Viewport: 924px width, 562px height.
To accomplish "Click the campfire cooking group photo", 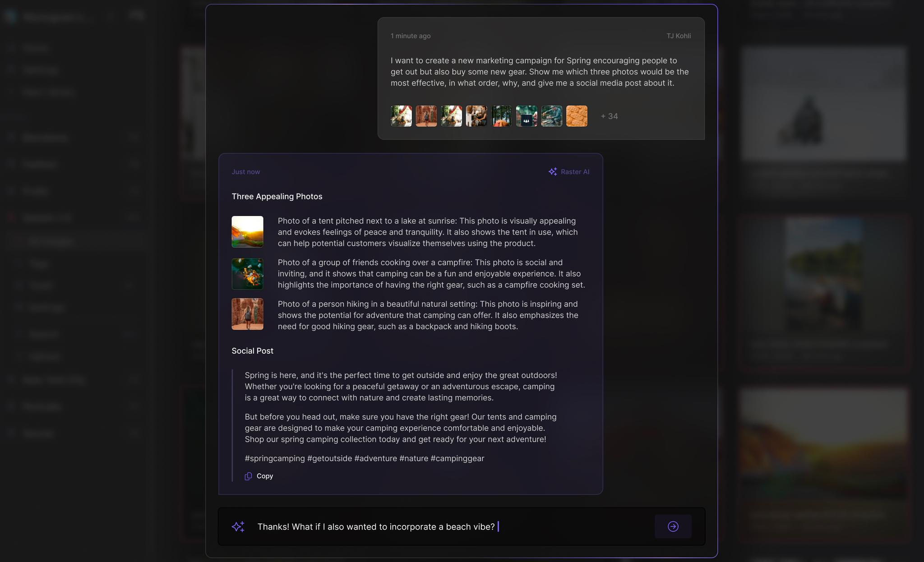I will (x=247, y=273).
